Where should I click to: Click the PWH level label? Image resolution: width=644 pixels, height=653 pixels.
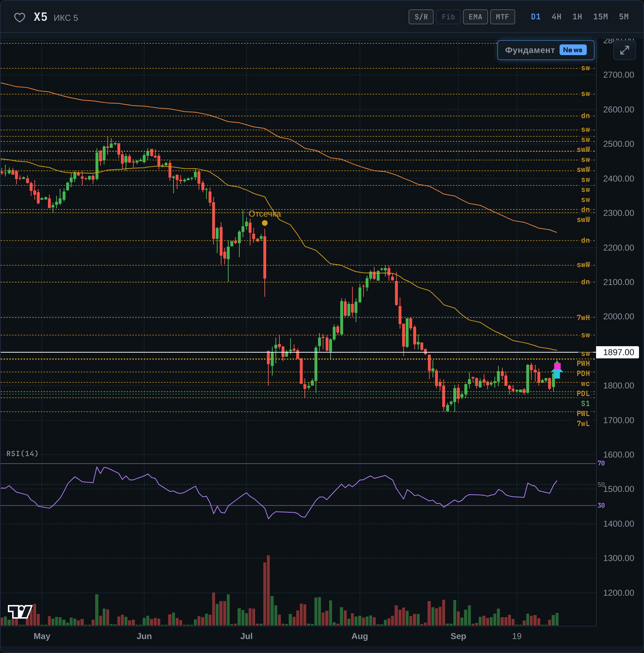pyautogui.click(x=583, y=363)
